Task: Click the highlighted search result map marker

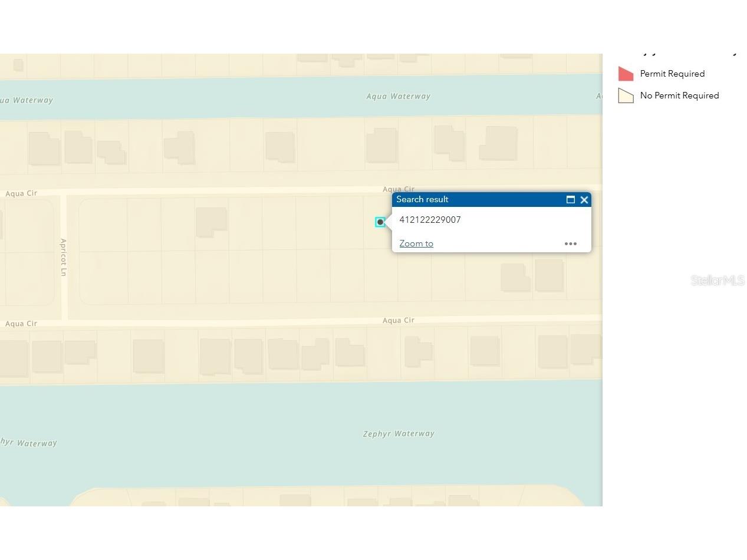Action: (380, 222)
